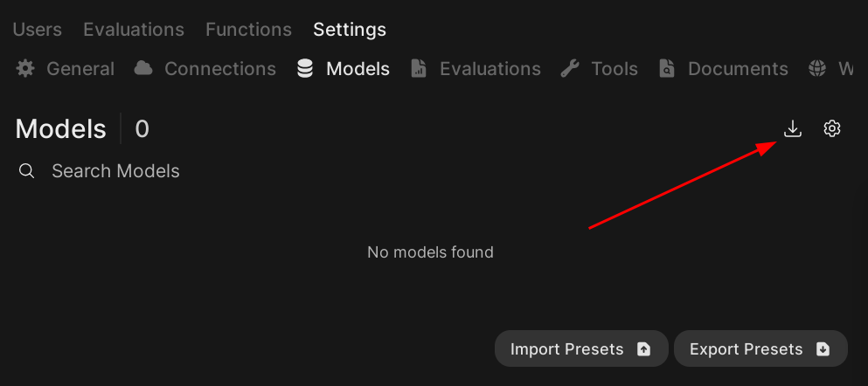This screenshot has height=386, width=868.
Task: Click the arrow icon inside Export Presets
Action: click(x=823, y=349)
